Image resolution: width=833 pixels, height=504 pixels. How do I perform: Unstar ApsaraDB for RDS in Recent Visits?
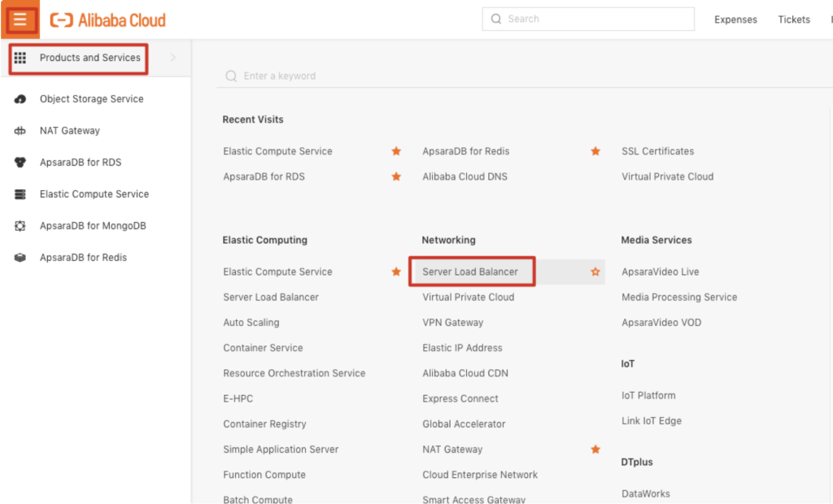click(x=396, y=177)
